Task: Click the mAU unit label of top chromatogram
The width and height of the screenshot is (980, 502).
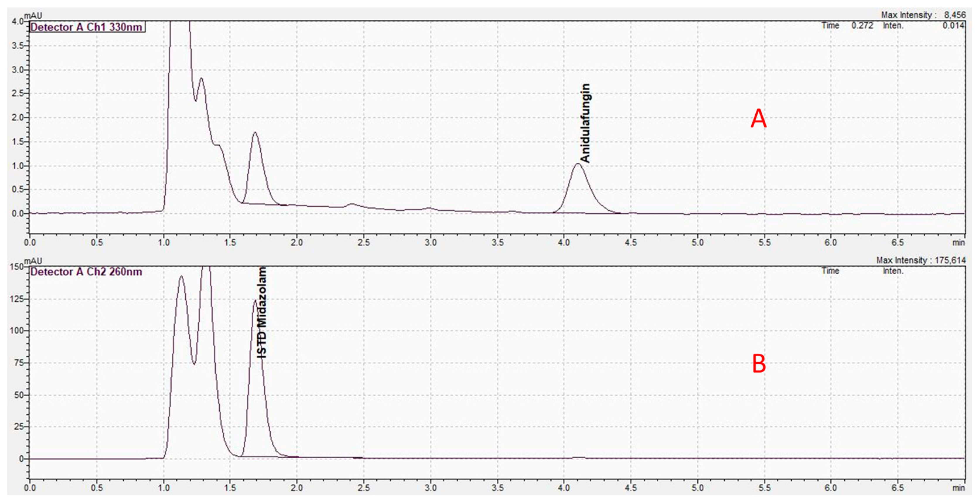Action: point(33,16)
